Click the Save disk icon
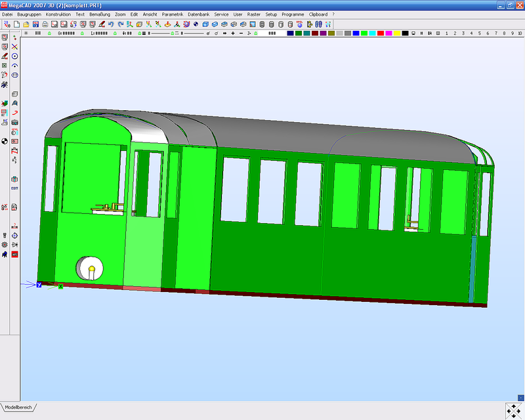This screenshot has width=525, height=420. click(x=35, y=24)
